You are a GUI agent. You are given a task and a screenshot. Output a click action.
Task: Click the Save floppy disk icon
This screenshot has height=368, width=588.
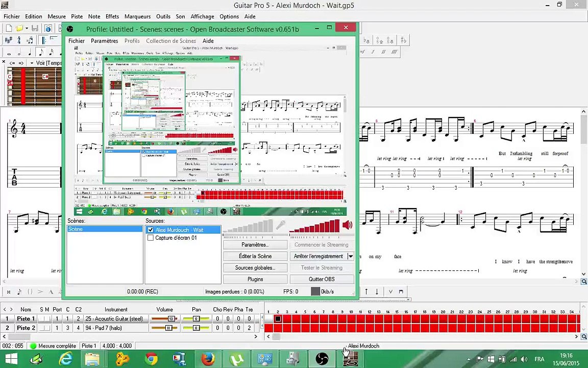(x=35, y=28)
